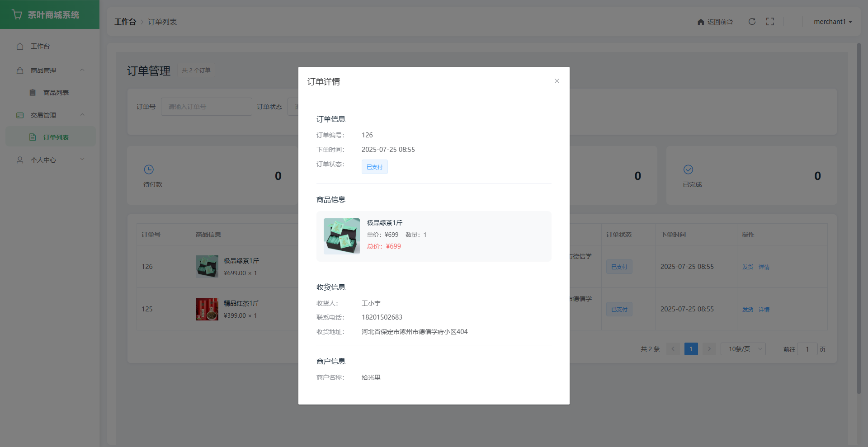This screenshot has height=447, width=868.
Task: Click the clock icon for 待付款
Action: [149, 169]
